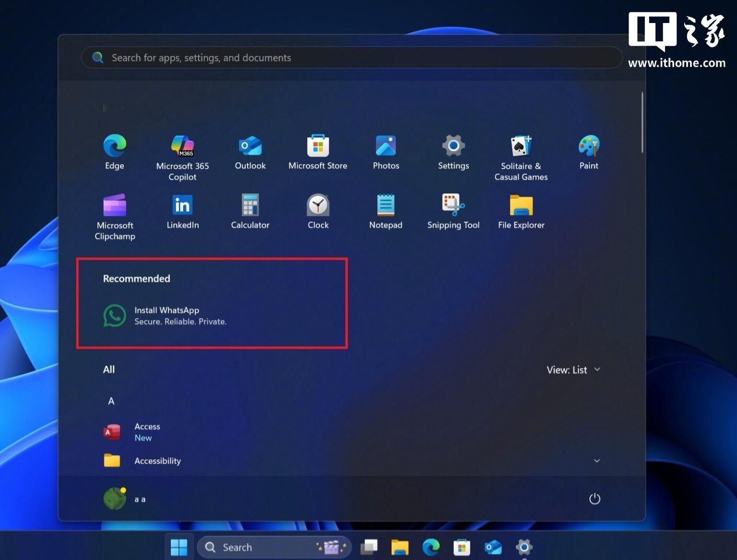Open the power options button
This screenshot has width=737, height=560.
point(594,499)
